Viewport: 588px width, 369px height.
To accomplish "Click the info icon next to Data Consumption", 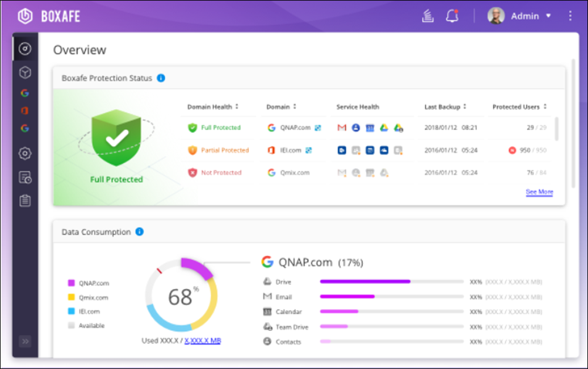I will 139,232.
